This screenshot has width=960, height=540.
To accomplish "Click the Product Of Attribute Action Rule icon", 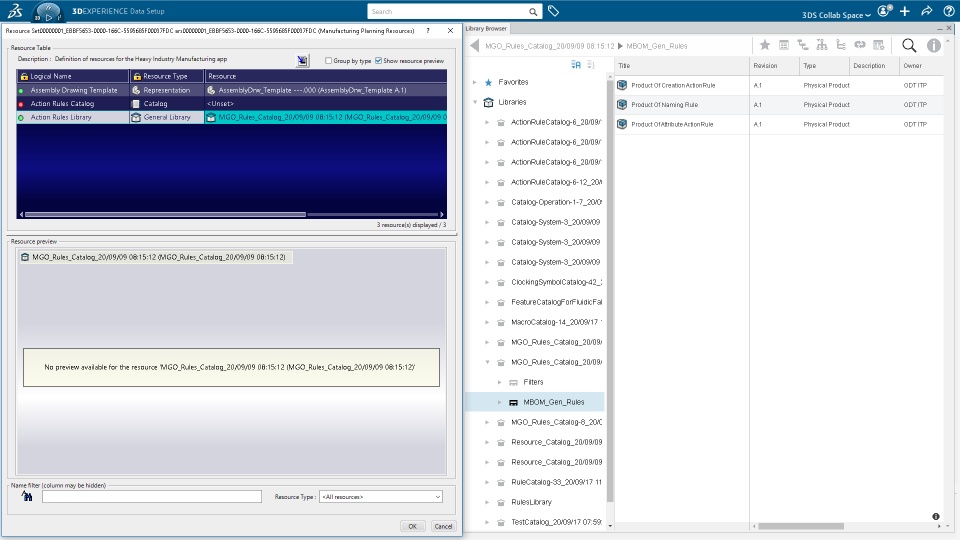I will 622,124.
